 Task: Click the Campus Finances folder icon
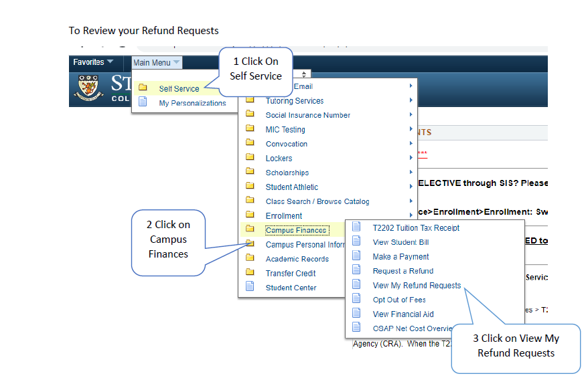pyautogui.click(x=250, y=229)
